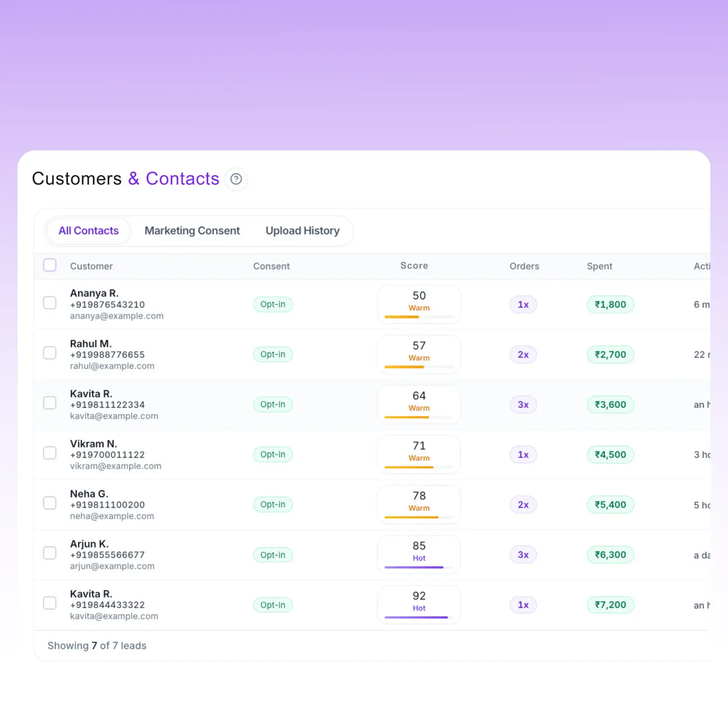Viewport: 728px width, 728px height.
Task: Switch to the All Contacts tab
Action: 88,231
